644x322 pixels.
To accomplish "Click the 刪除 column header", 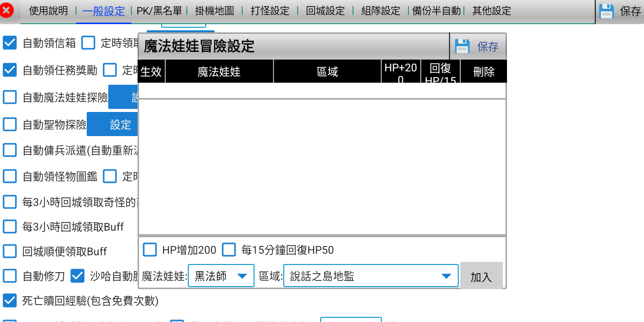I will [483, 71].
